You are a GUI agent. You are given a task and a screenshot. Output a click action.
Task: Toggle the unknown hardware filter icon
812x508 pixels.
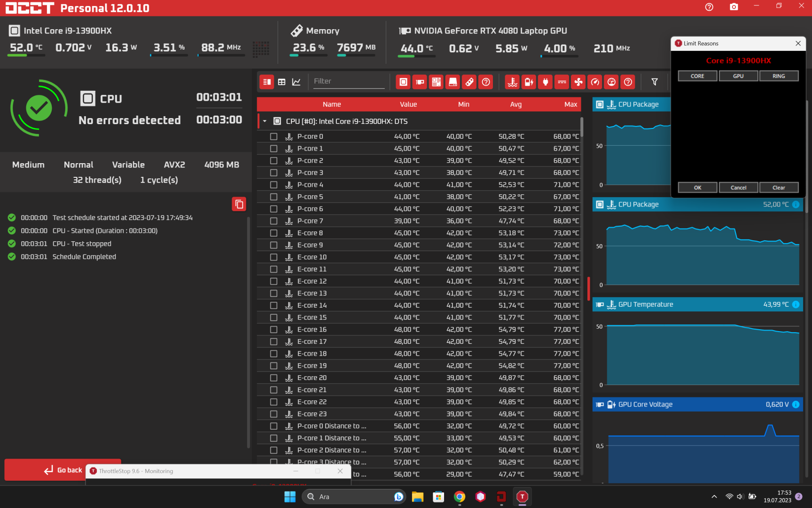[486, 82]
